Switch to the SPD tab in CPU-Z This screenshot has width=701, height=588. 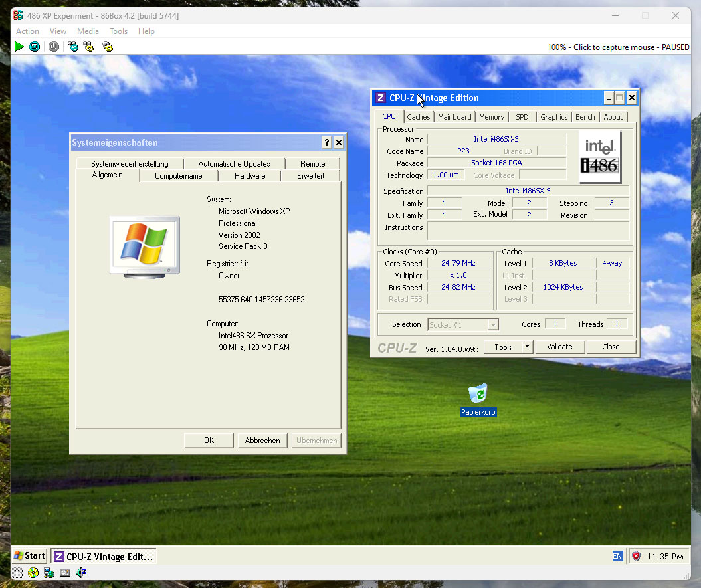522,117
